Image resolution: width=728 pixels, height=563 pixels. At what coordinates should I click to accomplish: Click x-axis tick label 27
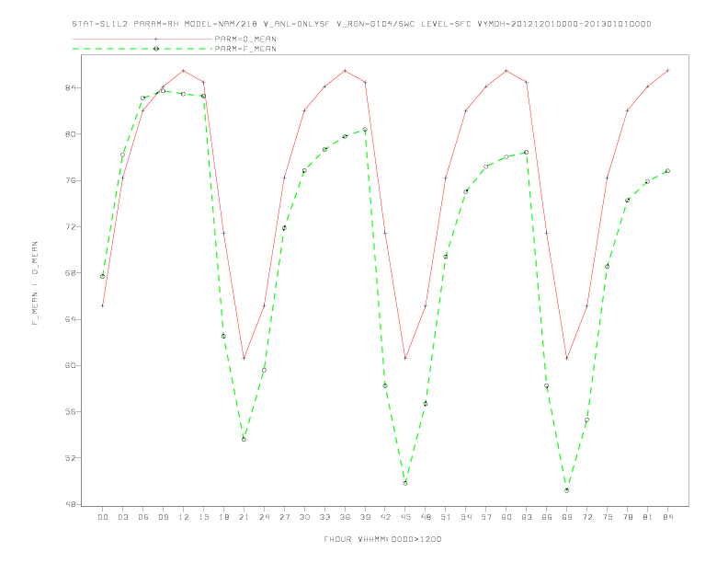click(x=284, y=517)
